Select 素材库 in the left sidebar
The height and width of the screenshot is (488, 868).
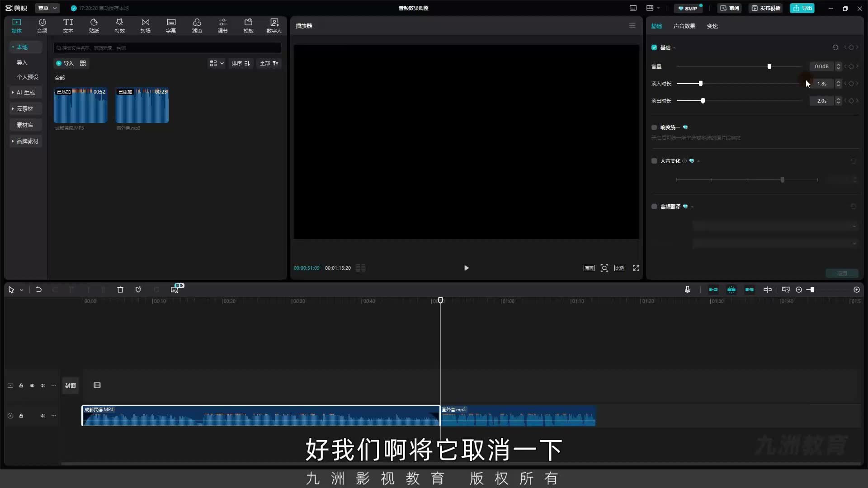click(25, 125)
